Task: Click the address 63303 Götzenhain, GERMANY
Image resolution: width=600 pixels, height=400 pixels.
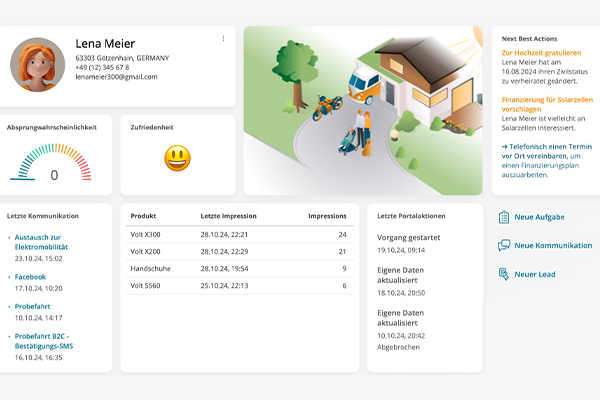Action: tap(122, 58)
